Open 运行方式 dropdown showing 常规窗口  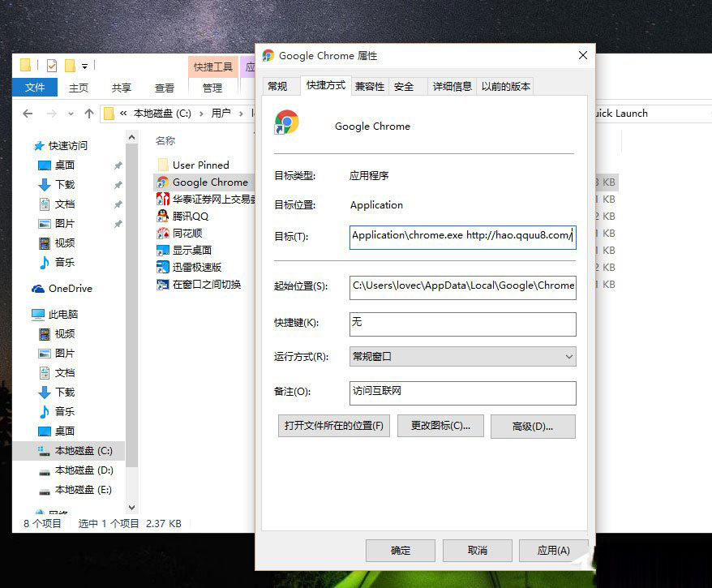pyautogui.click(x=463, y=357)
